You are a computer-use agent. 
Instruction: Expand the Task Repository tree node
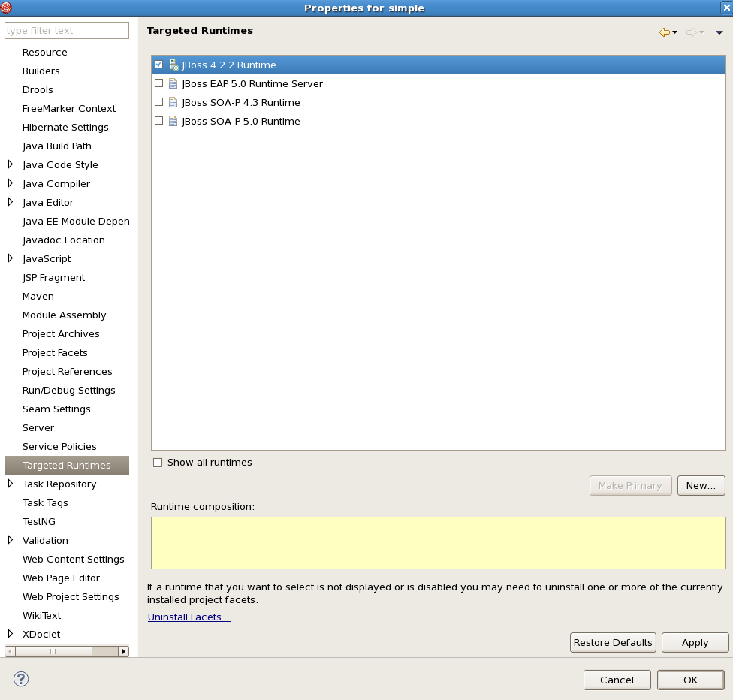point(11,484)
